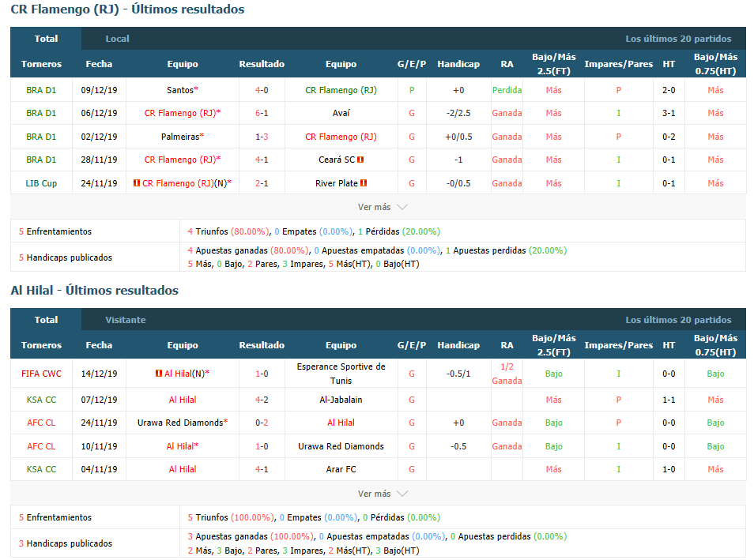This screenshot has width=754, height=560.
Task: Open 'Los últimos 20 partidos' selector for Flamengo
Action: pos(678,39)
